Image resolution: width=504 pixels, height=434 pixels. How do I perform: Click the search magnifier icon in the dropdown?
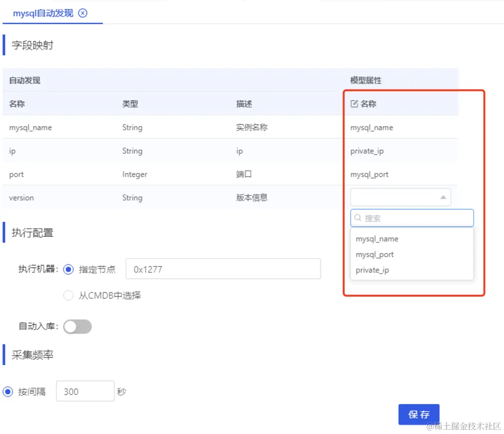(x=357, y=218)
